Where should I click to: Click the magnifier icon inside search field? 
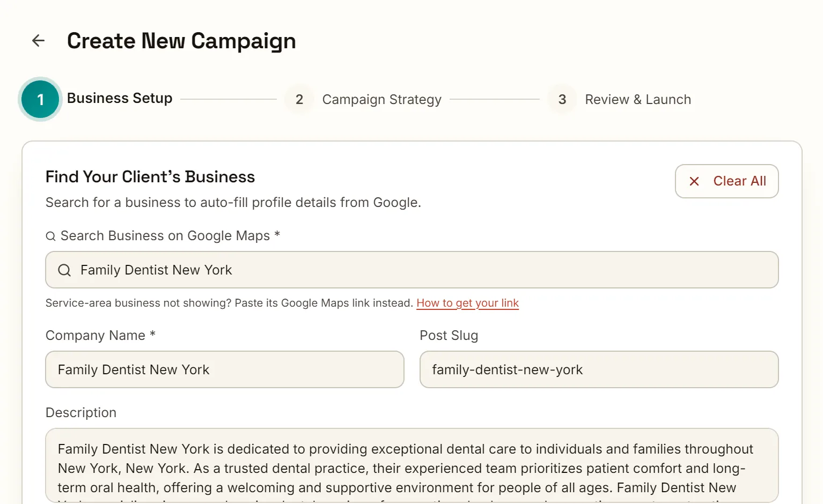click(64, 270)
